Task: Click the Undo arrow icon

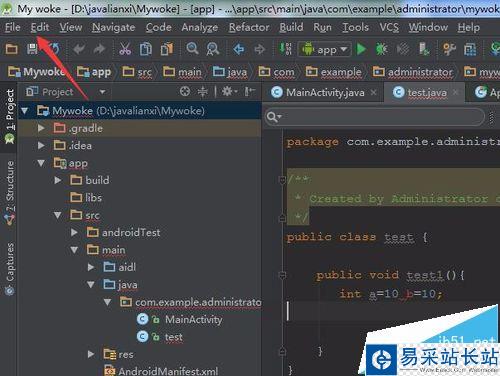Action: point(79,49)
